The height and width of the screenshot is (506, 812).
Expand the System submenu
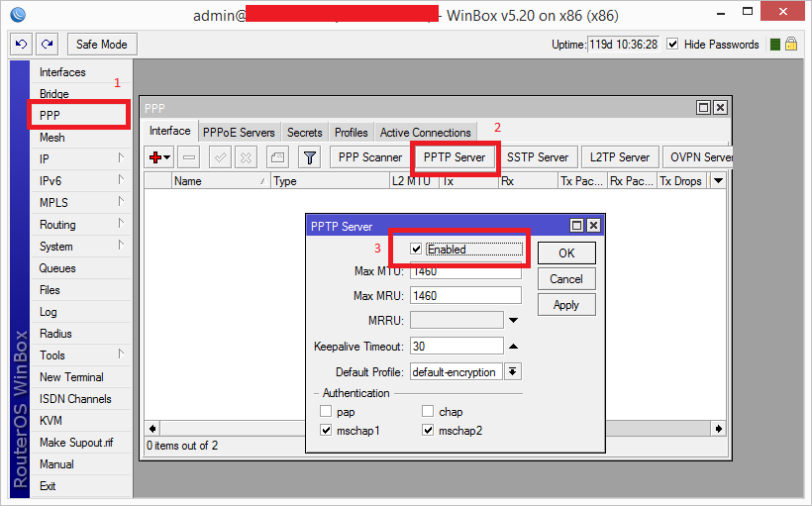point(121,245)
